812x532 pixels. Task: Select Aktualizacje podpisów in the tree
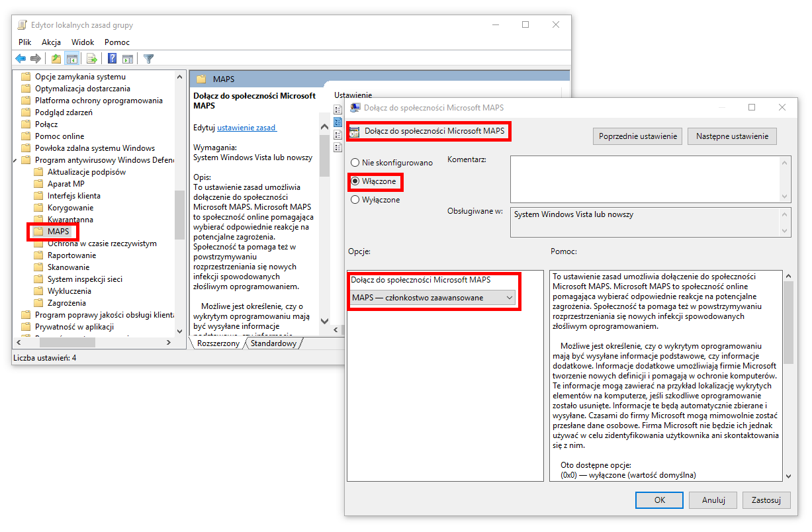[x=87, y=172]
